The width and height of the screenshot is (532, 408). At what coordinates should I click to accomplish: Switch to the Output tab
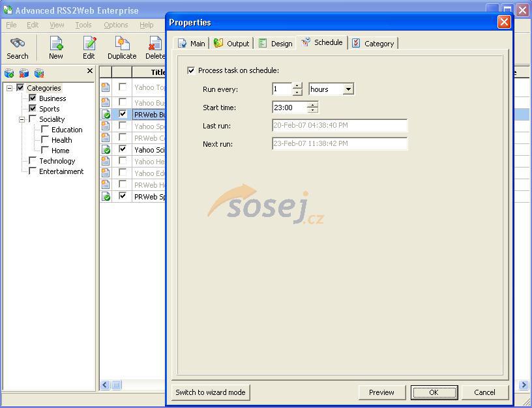tap(232, 44)
